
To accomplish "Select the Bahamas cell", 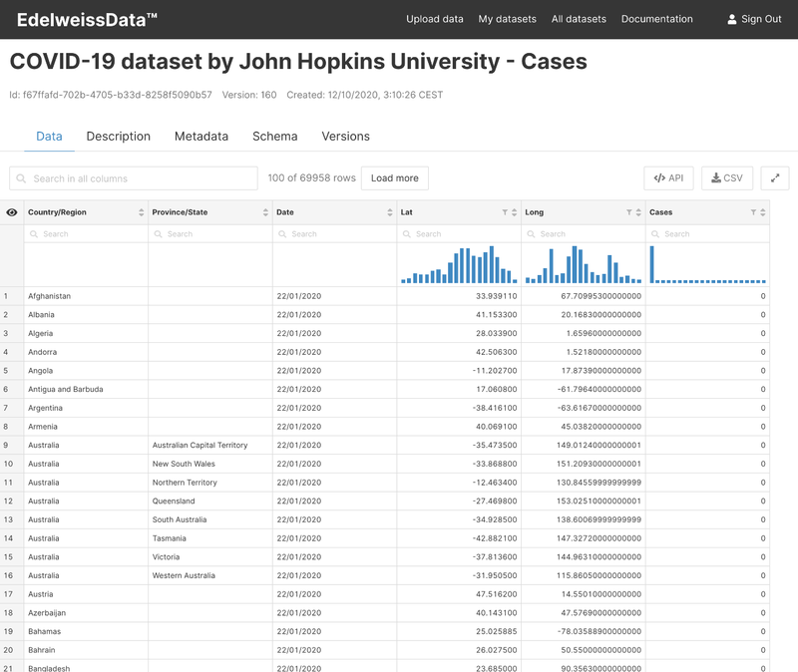I will coord(86,631).
